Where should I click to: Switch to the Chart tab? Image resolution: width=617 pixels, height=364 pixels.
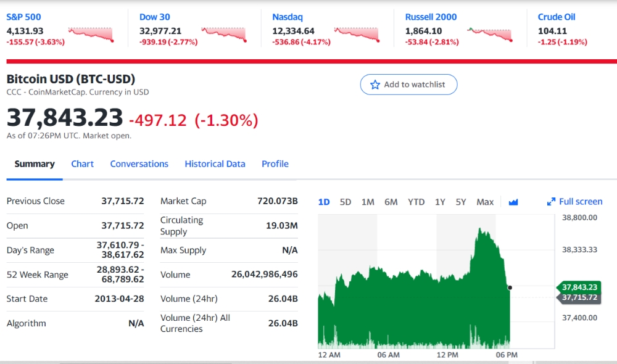pos(82,163)
